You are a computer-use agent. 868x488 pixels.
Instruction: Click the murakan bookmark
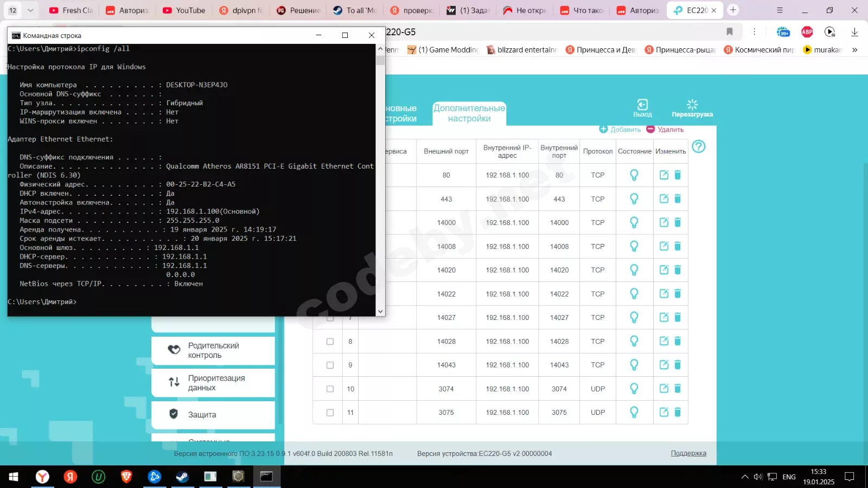click(822, 50)
